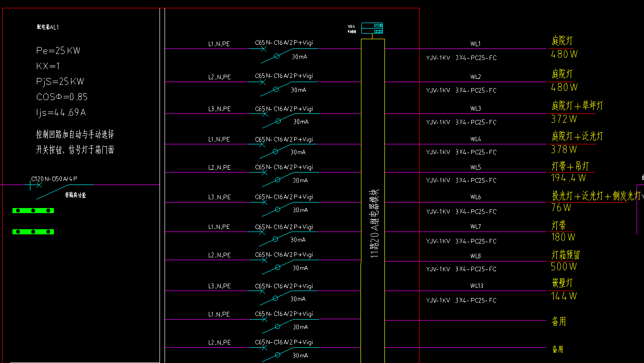Click the 144W power value

click(x=564, y=296)
